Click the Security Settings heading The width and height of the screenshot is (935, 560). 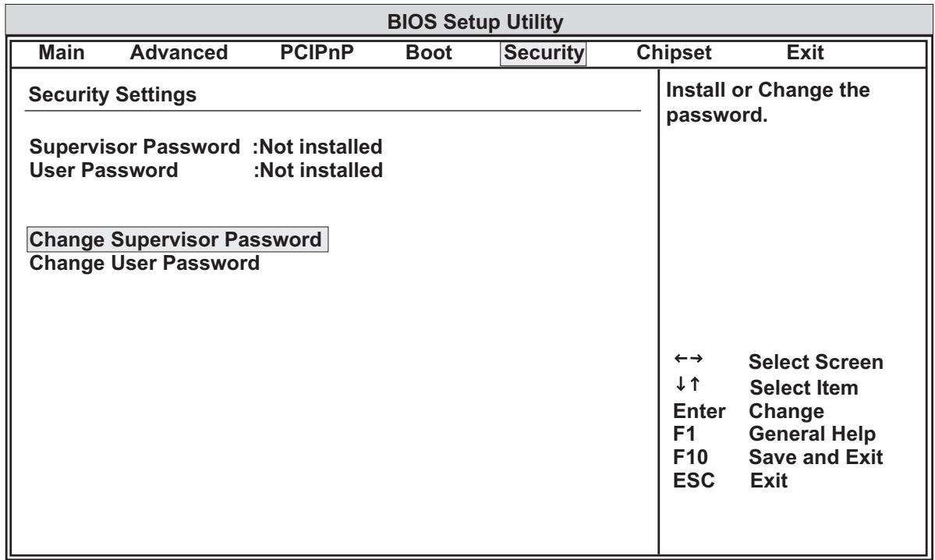click(x=113, y=95)
